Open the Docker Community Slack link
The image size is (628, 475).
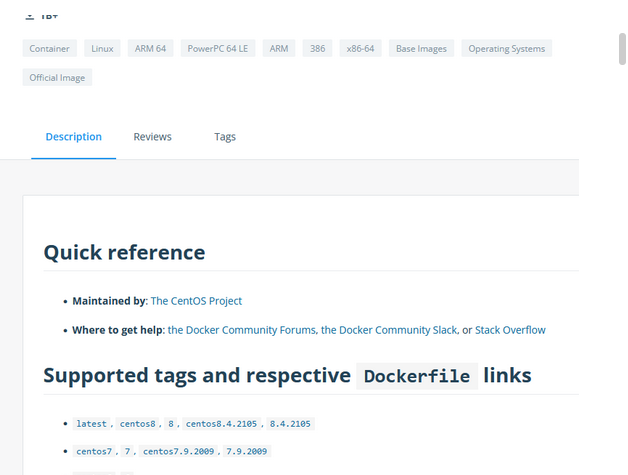(x=388, y=330)
